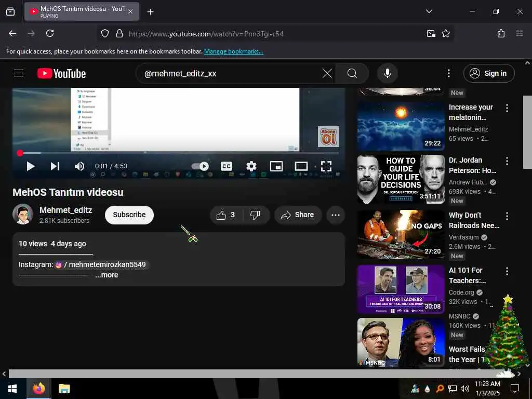Open the Windows Start menu
Image resolution: width=532 pixels, height=399 pixels.
[x=12, y=389]
